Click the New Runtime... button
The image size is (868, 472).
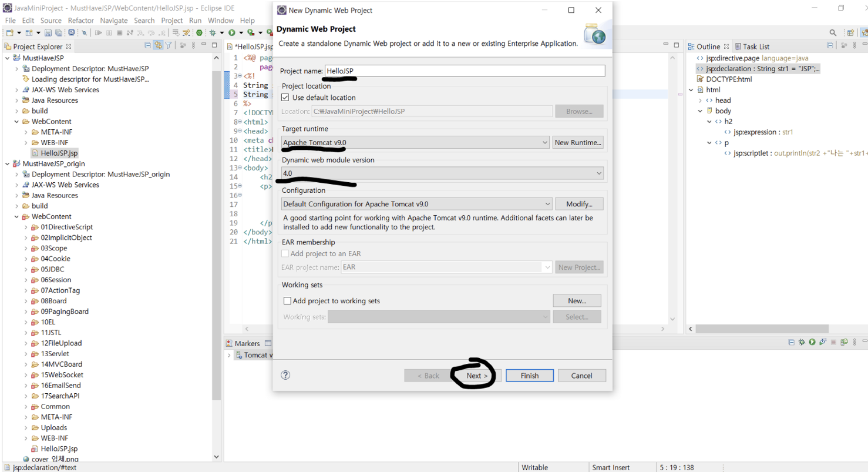578,142
